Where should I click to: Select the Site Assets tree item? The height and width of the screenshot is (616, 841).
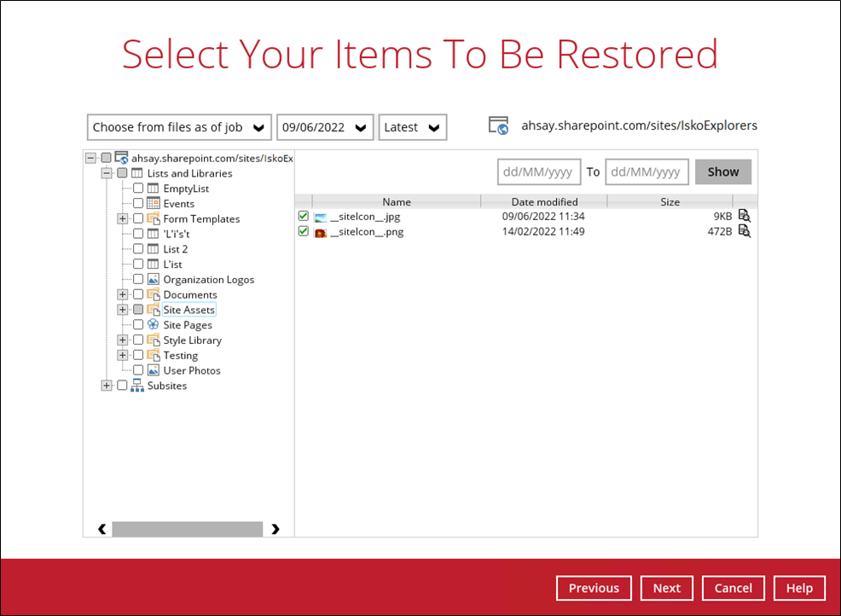(188, 310)
